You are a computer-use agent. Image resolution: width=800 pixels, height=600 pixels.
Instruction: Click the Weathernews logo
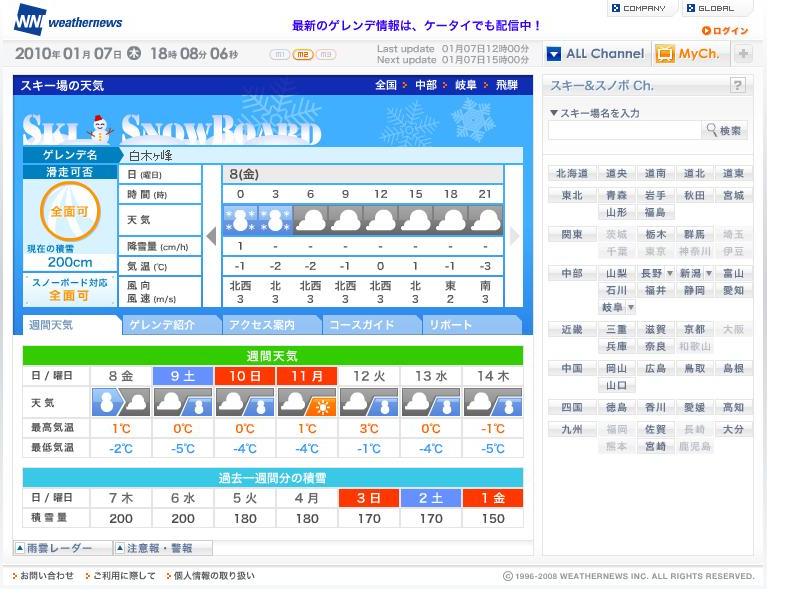[68, 21]
